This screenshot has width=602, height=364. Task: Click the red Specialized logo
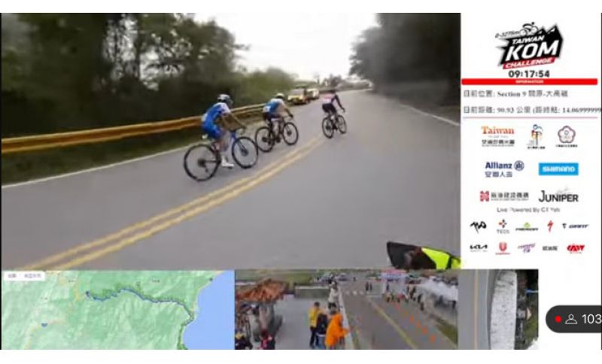551,226
